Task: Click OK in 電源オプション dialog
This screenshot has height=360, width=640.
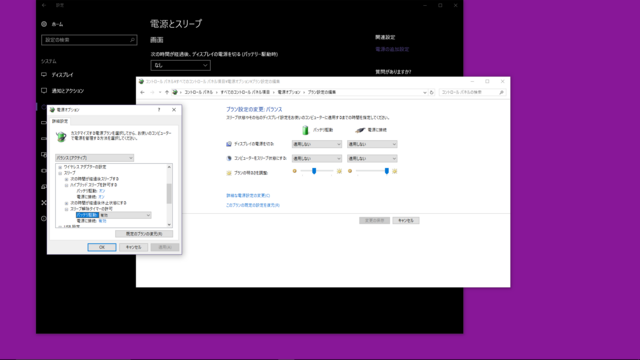Action: (x=102, y=247)
